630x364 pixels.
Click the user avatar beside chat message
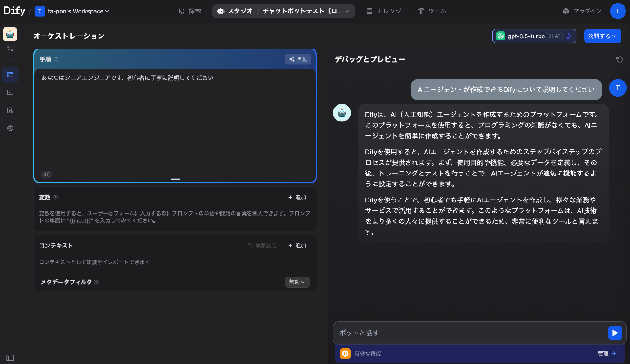tap(618, 88)
